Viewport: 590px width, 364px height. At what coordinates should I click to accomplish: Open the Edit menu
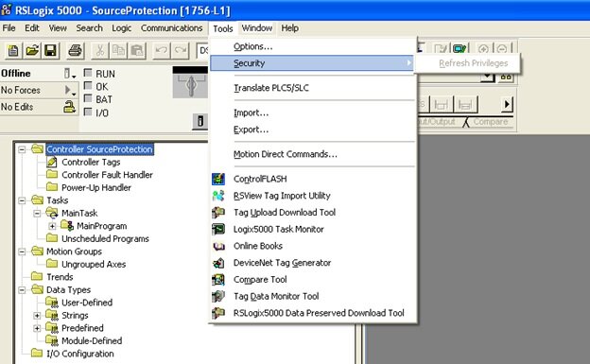pyautogui.click(x=32, y=28)
